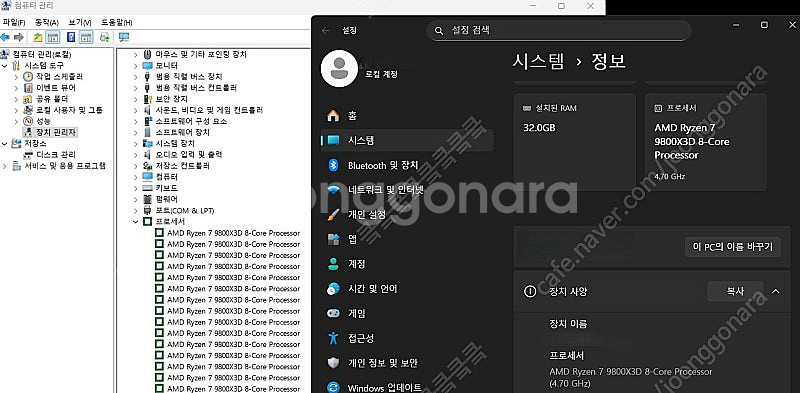
Task: Open the 도움말(H) menu
Action: pos(116,22)
